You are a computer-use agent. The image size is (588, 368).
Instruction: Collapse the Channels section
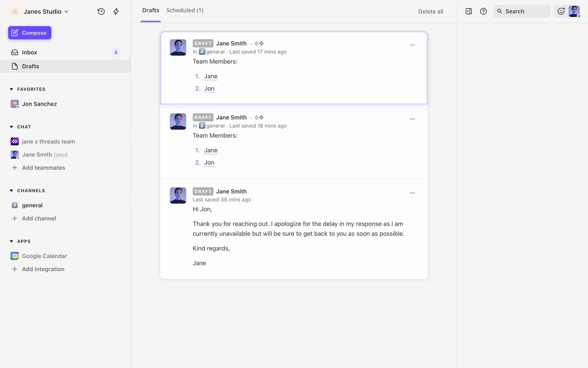11,190
